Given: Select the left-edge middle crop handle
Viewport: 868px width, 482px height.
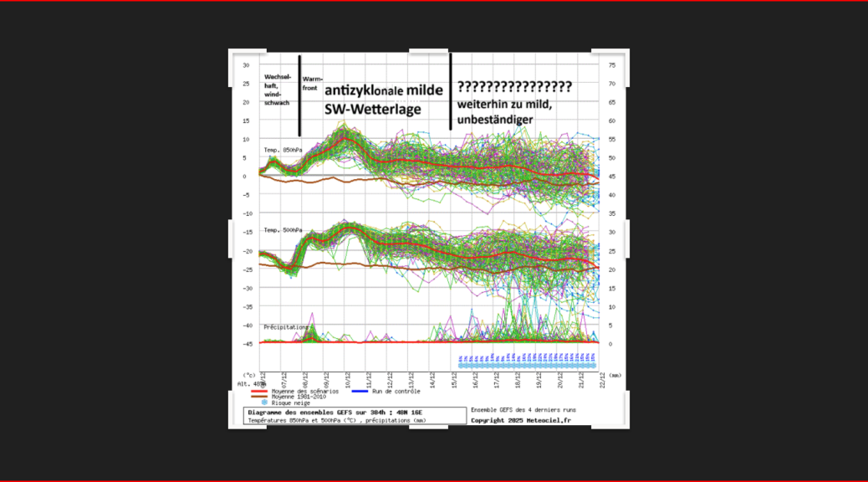Looking at the screenshot, I should click(230, 238).
